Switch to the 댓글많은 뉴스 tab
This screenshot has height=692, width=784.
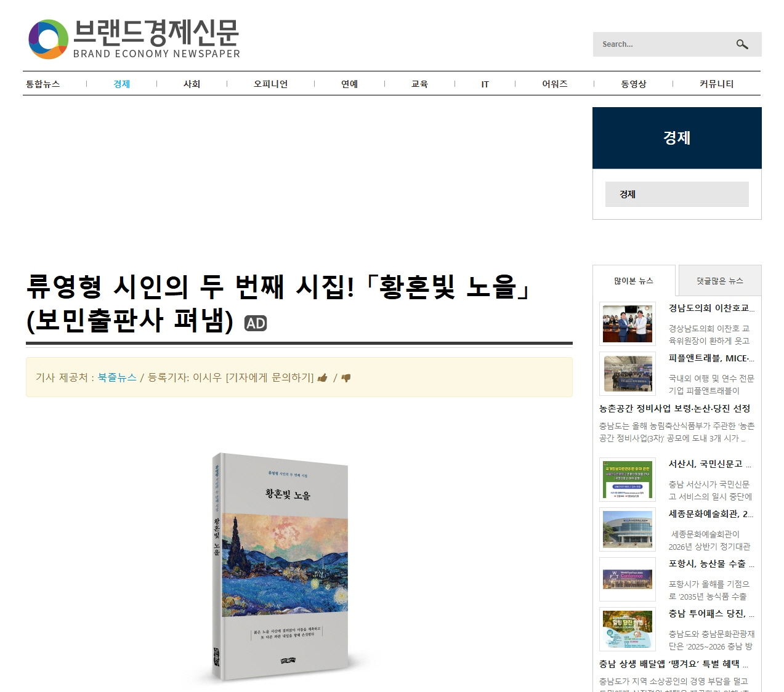coord(719,281)
